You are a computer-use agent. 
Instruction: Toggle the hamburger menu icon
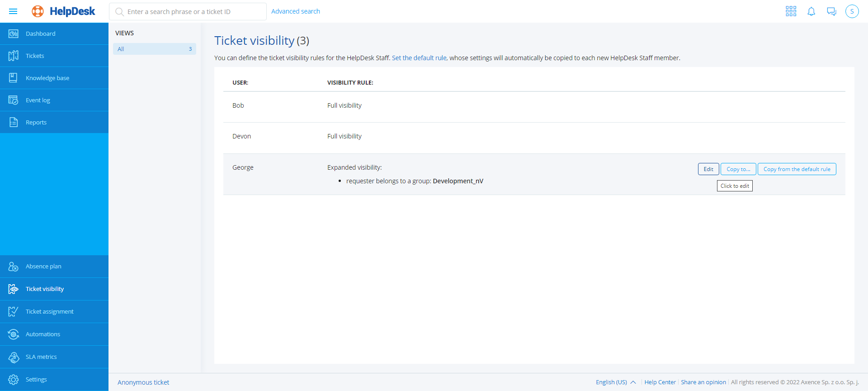pyautogui.click(x=13, y=11)
